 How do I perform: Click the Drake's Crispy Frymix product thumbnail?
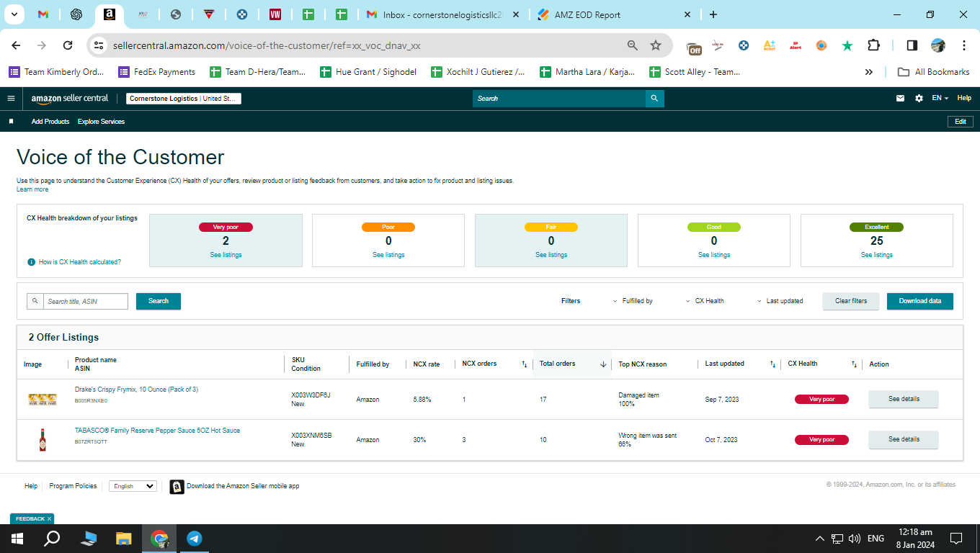[43, 399]
